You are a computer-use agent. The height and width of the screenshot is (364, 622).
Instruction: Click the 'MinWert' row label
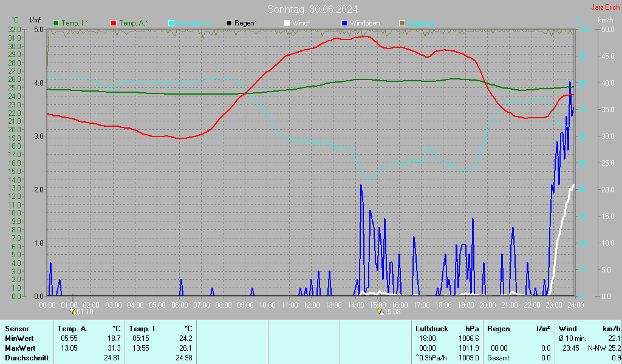tap(19, 339)
